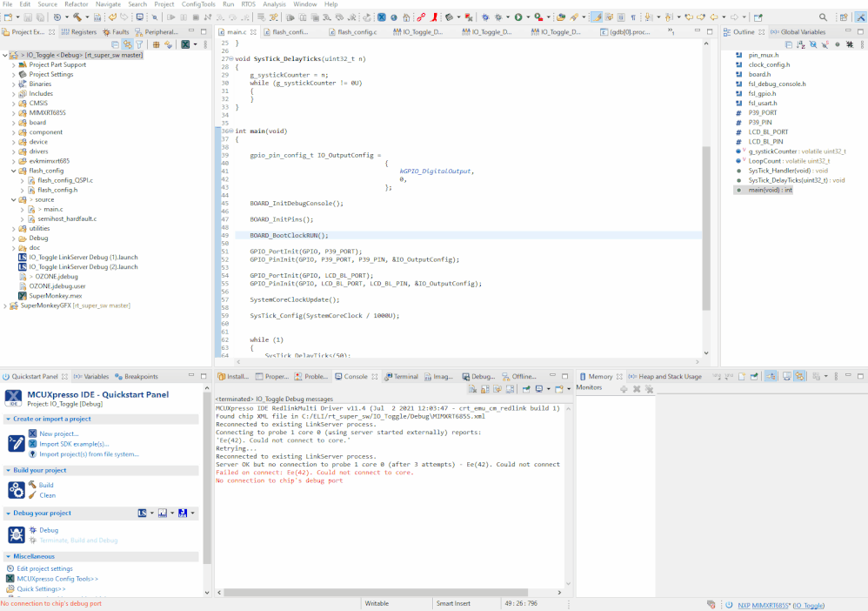The width and height of the screenshot is (868, 611).
Task: Click the Save icon in the top toolbar
Action: (28, 17)
